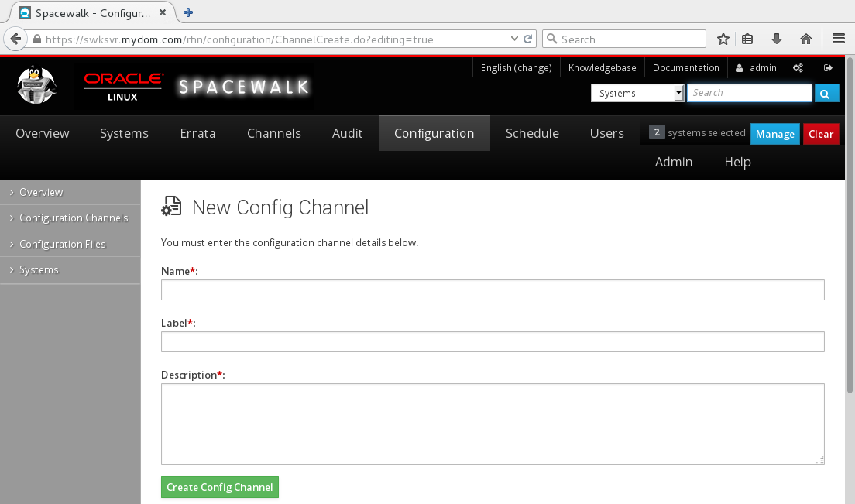The height and width of the screenshot is (504, 855).
Task: Click the Description textarea resize grip
Action: [x=820, y=461]
